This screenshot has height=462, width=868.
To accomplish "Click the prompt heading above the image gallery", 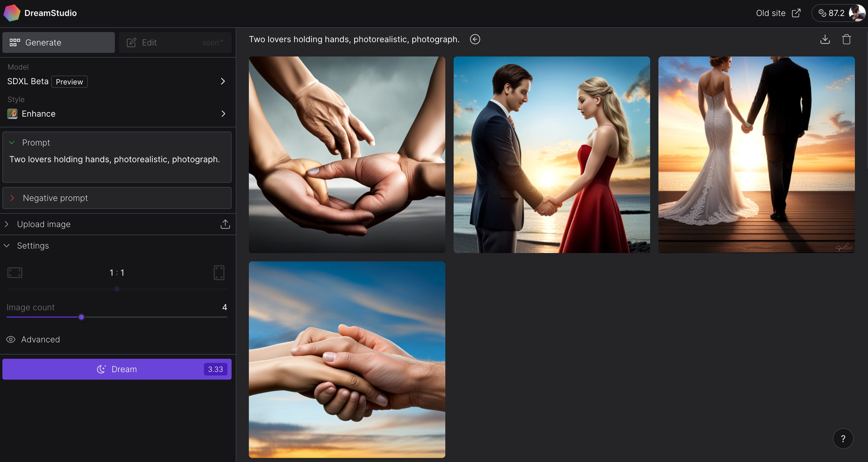I will coord(354,40).
